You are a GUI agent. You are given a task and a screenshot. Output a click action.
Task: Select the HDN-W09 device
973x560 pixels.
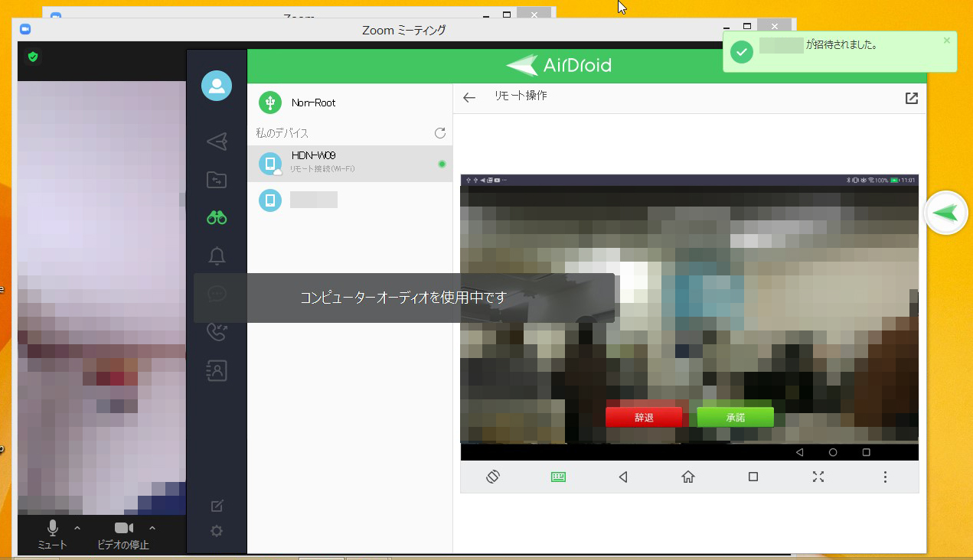pyautogui.click(x=350, y=164)
